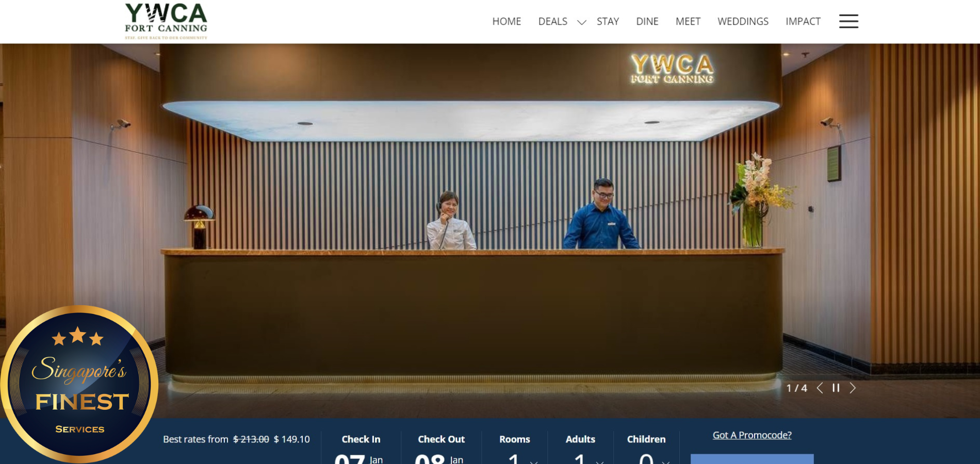Advance to next slide arrow
This screenshot has width=980, height=464.
(853, 388)
